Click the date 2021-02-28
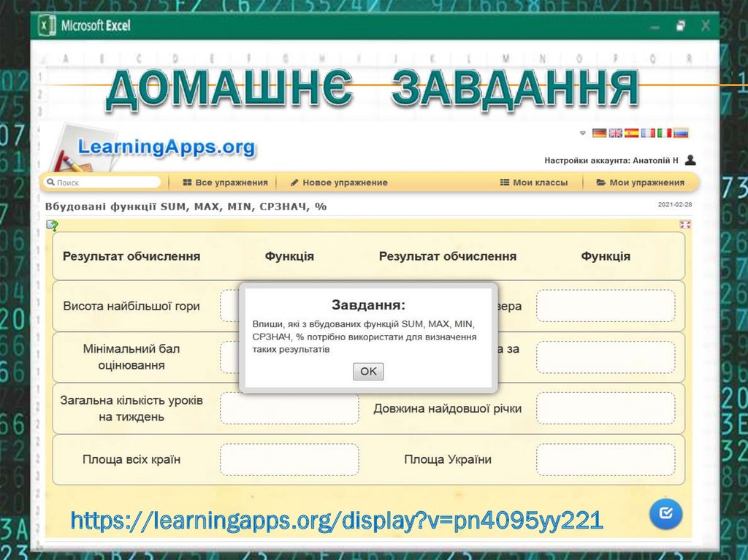This screenshot has height=560, width=748. coord(674,204)
